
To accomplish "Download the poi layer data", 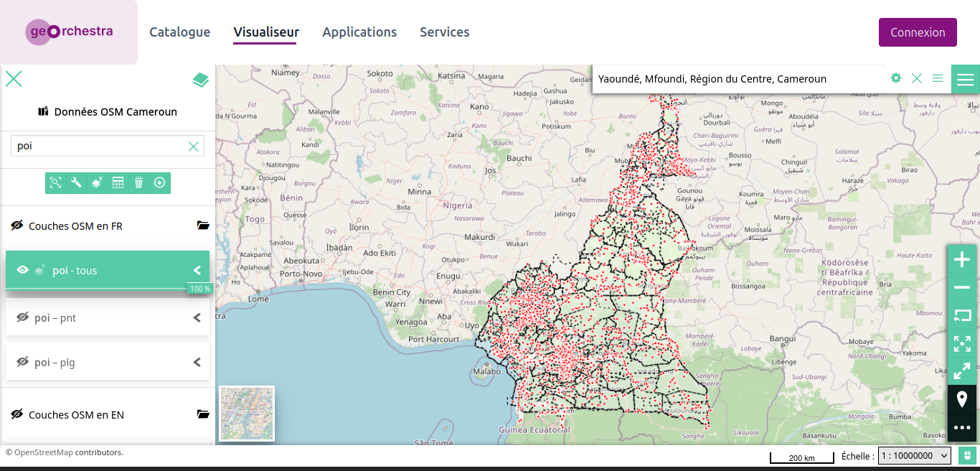I will pos(159,182).
